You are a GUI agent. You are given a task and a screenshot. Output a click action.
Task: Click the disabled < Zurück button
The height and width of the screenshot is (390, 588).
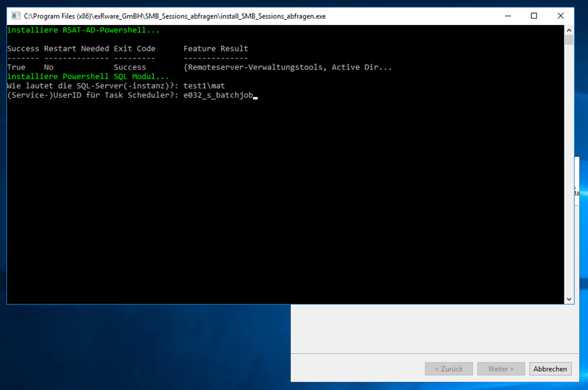pyautogui.click(x=449, y=369)
